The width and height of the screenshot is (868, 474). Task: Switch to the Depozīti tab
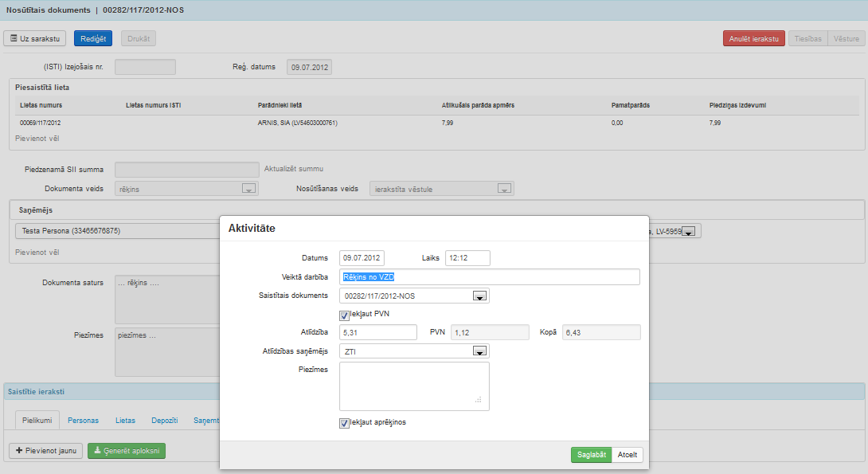point(164,421)
